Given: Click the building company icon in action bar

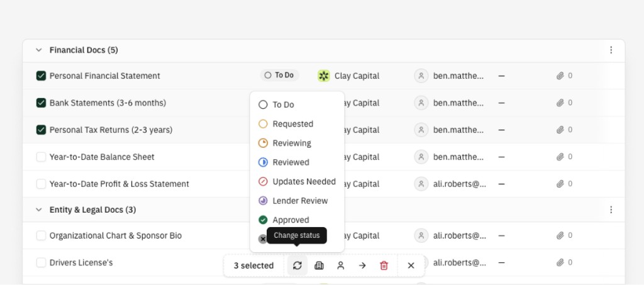Looking at the screenshot, I should tap(319, 265).
